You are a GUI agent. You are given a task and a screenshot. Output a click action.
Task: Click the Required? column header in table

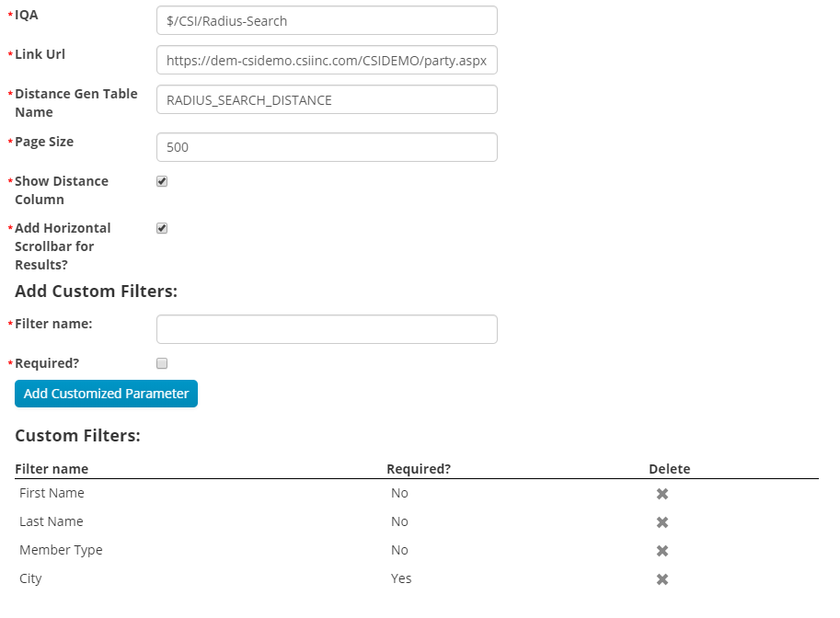(x=419, y=469)
